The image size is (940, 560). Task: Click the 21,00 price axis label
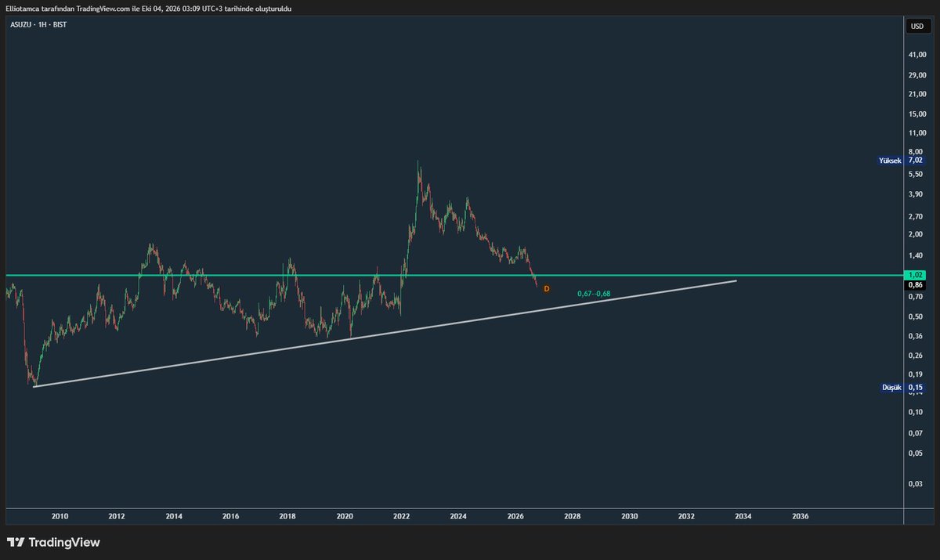point(917,94)
